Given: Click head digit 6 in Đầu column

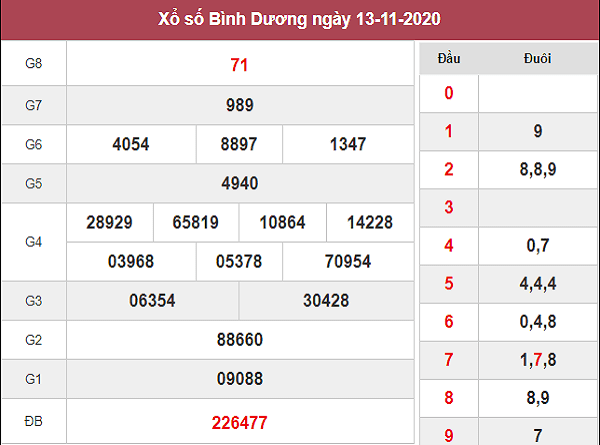Looking at the screenshot, I should coord(449,321).
